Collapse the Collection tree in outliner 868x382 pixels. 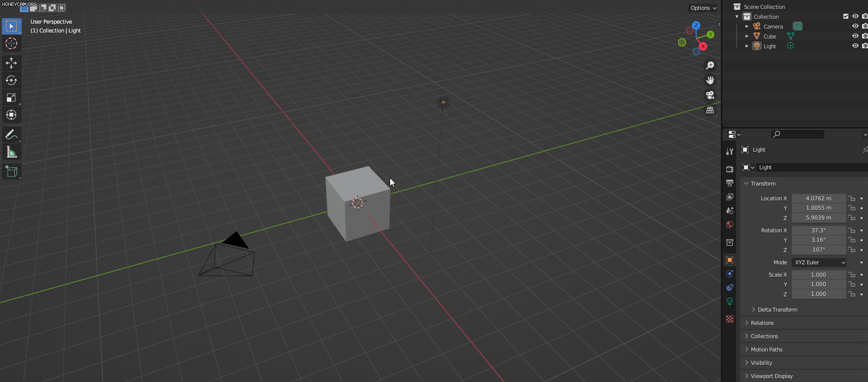click(x=737, y=17)
